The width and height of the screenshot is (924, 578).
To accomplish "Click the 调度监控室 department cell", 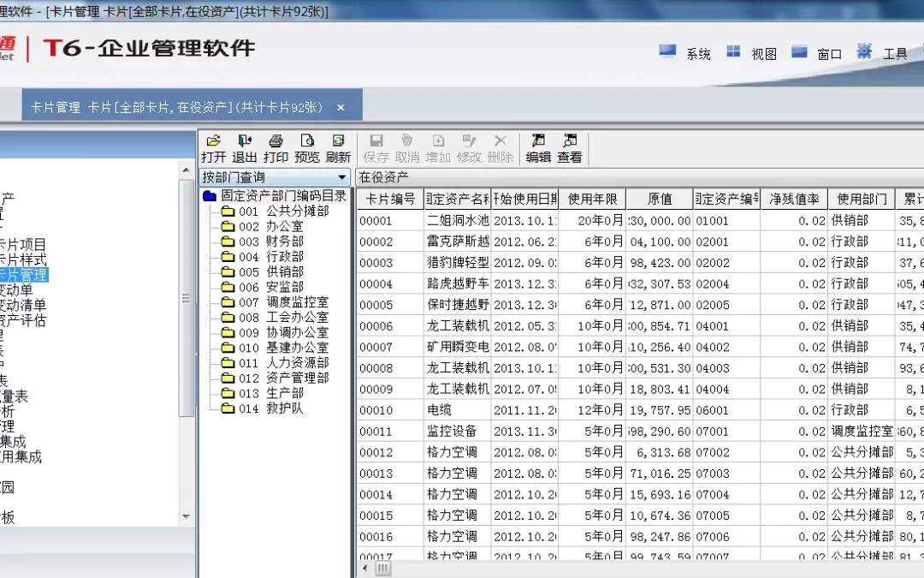I will coord(862,431).
